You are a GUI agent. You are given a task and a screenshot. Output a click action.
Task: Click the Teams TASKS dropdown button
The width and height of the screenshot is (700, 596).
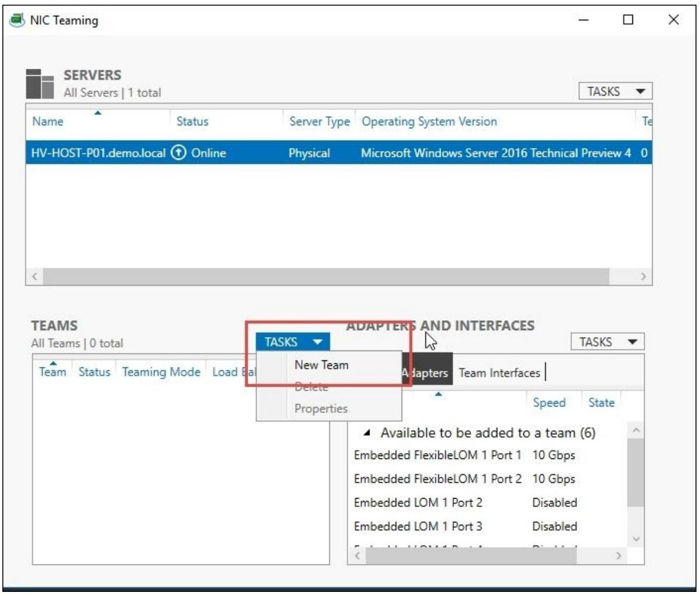pyautogui.click(x=293, y=342)
